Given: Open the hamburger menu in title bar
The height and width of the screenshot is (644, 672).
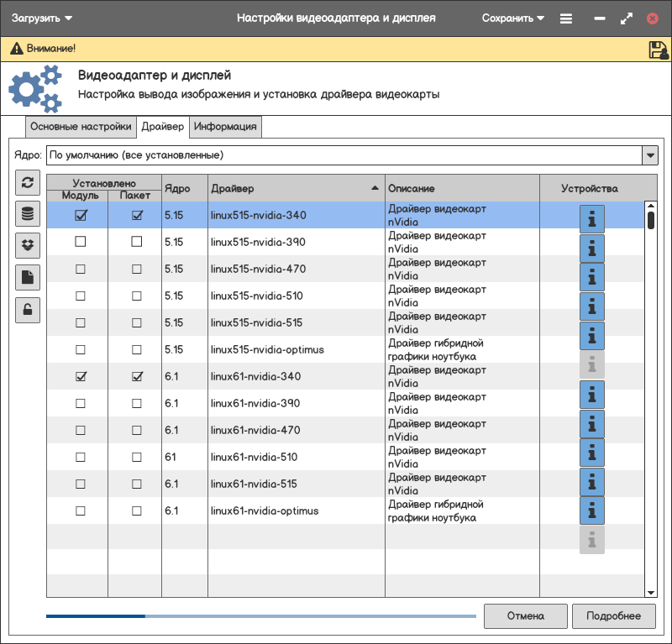Looking at the screenshot, I should [566, 18].
